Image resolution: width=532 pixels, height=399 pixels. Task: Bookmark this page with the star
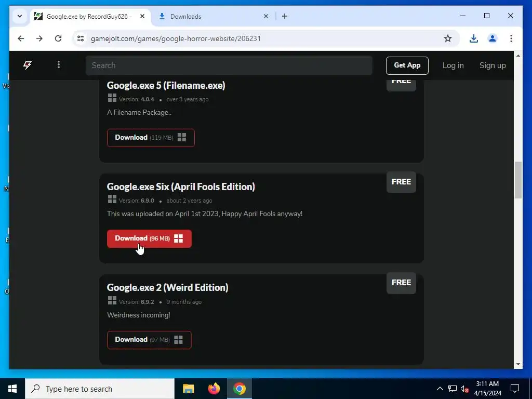click(448, 38)
